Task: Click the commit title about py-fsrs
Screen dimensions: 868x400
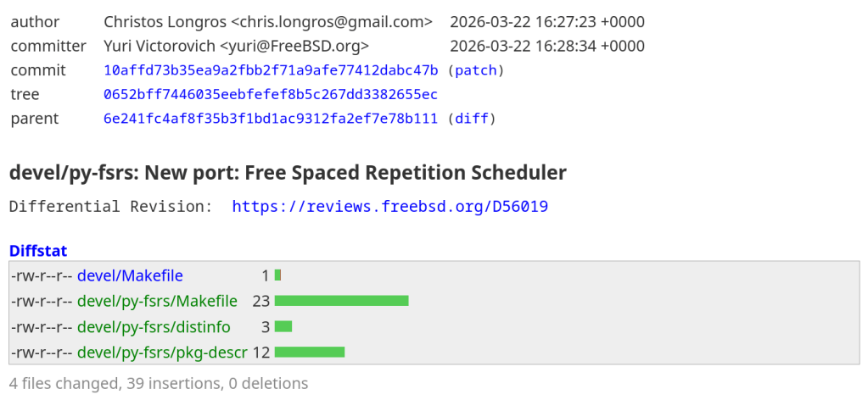Action: [x=288, y=174]
